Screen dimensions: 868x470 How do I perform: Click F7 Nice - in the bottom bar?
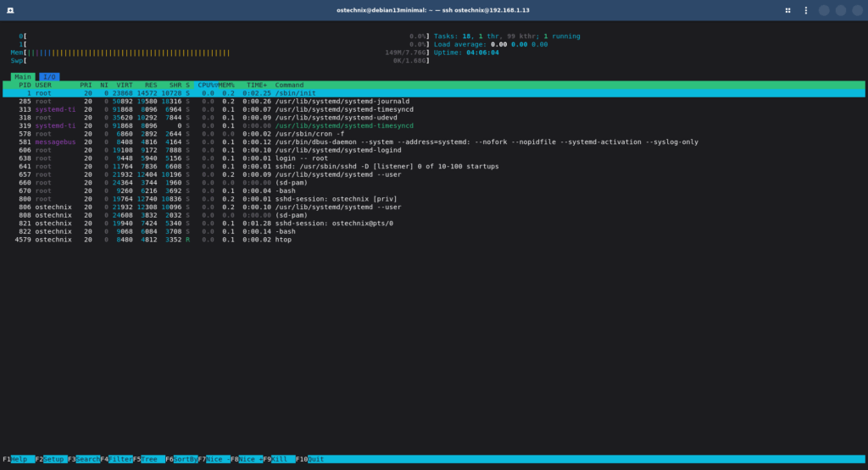coord(214,459)
